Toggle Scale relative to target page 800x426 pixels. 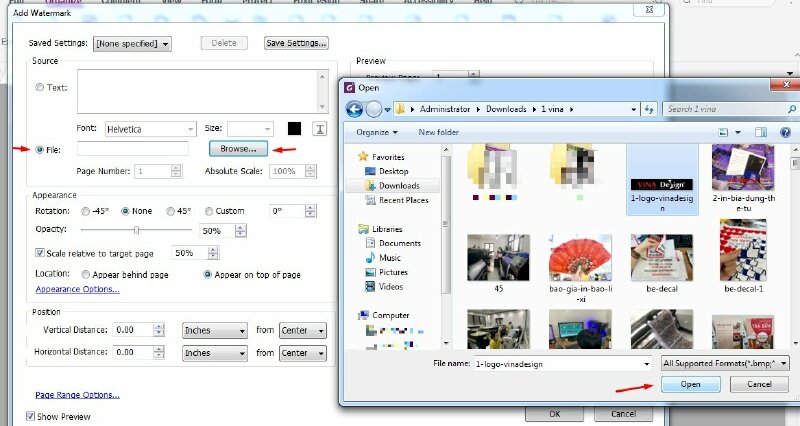tap(39, 253)
